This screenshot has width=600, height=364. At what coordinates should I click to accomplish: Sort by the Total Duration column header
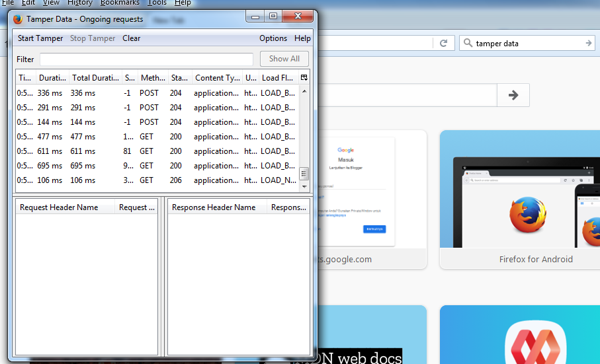tap(95, 77)
